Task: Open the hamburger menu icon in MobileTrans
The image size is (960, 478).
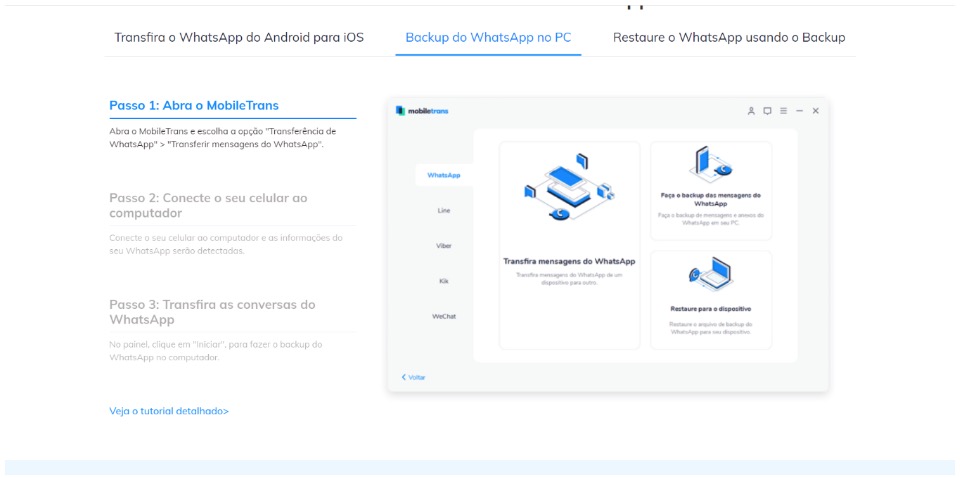Action: tap(783, 111)
